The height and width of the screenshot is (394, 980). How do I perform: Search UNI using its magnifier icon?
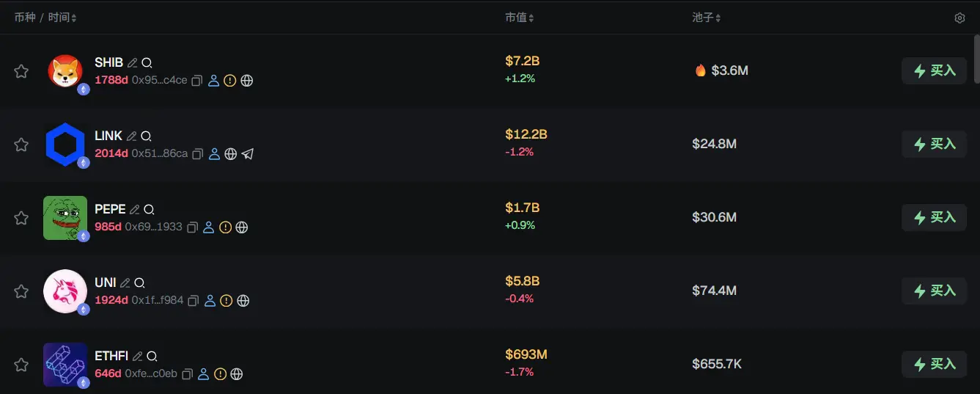coord(139,282)
